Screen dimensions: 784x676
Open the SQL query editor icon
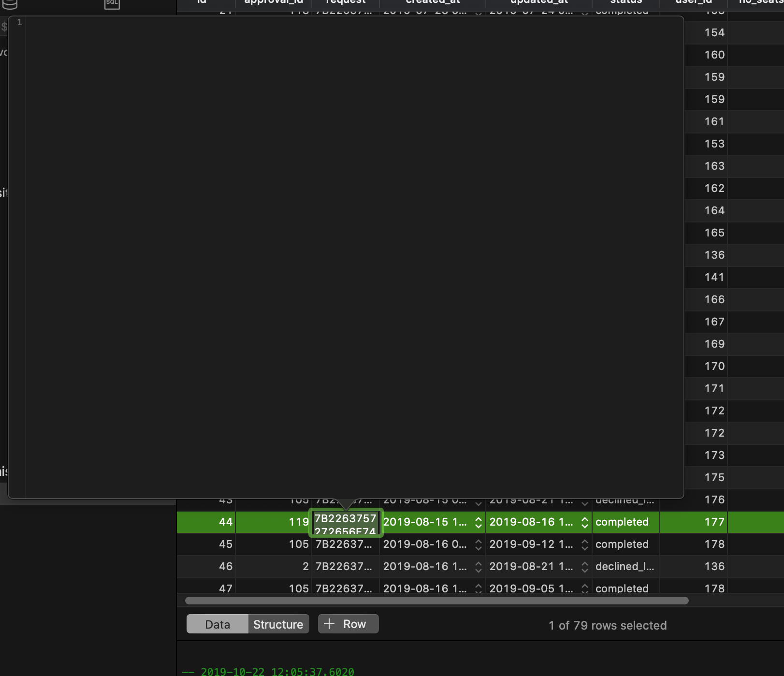112,4
